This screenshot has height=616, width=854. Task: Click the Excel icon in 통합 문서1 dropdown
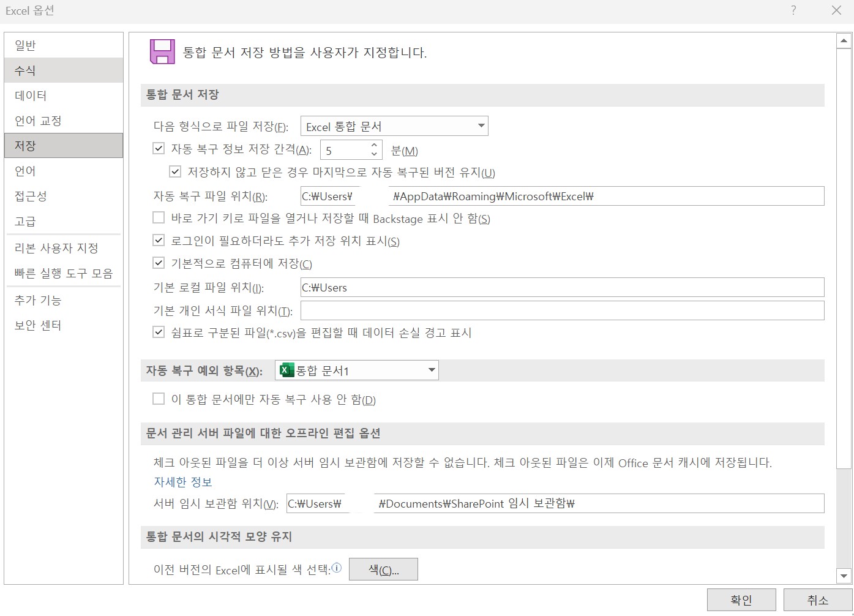pos(286,370)
